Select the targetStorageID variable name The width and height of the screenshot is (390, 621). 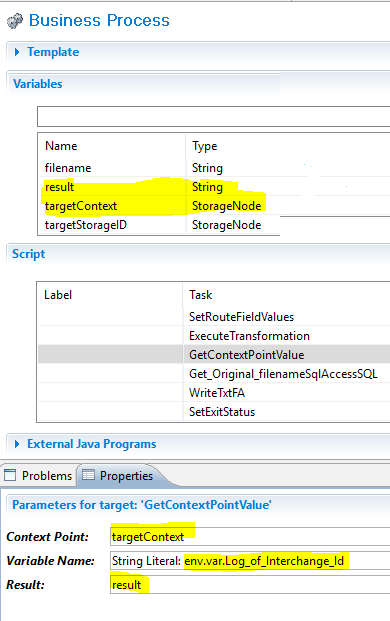point(86,225)
